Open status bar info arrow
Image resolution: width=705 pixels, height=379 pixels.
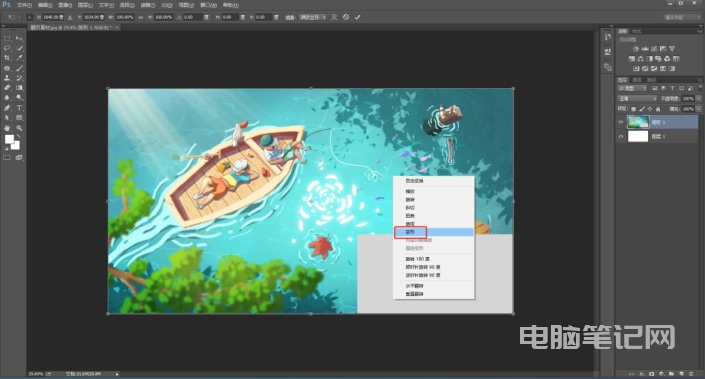pyautogui.click(x=117, y=374)
